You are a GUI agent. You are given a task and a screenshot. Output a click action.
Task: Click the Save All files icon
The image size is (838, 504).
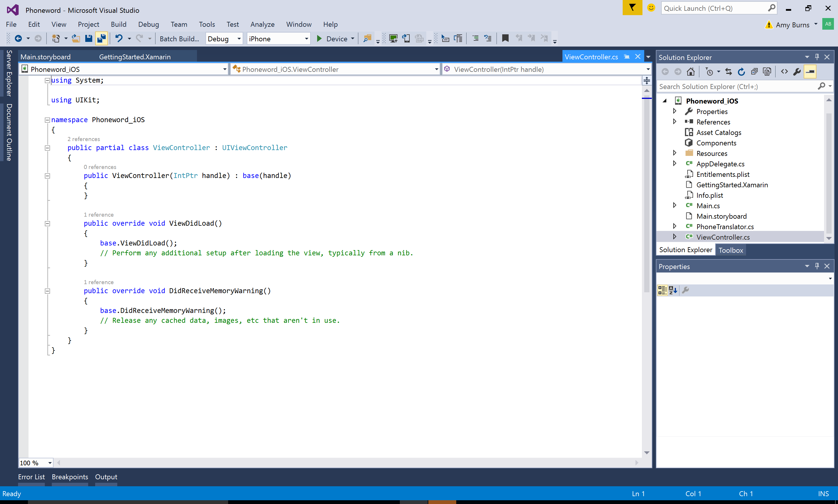tap(102, 38)
